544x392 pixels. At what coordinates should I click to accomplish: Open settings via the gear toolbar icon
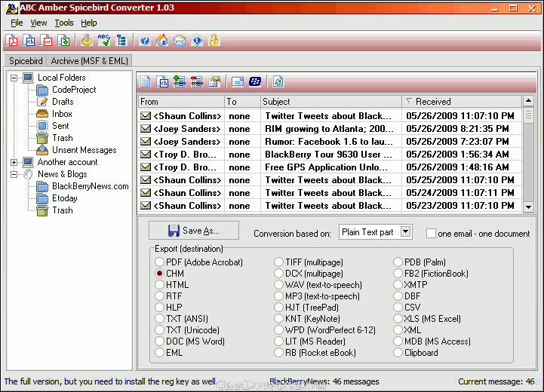tap(87, 41)
